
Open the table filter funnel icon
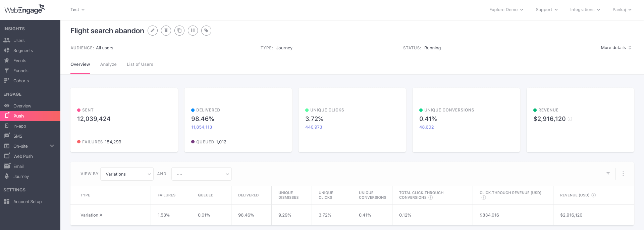tap(608, 174)
